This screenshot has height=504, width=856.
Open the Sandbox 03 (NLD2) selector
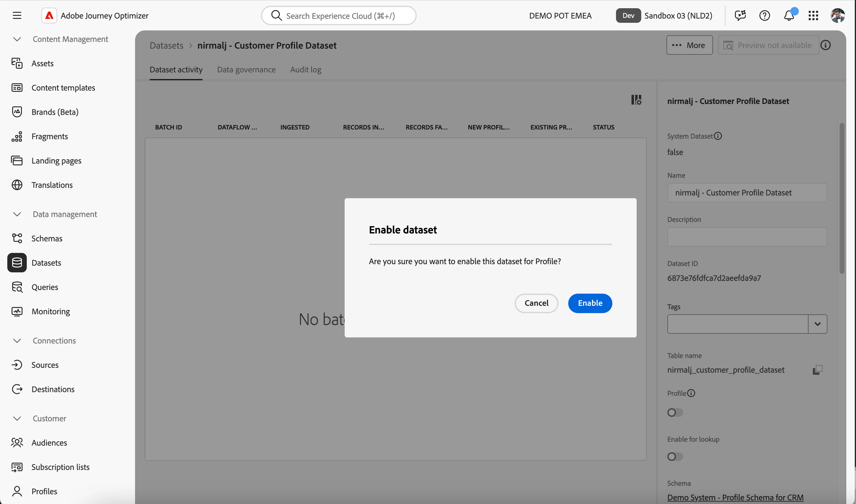coord(664,16)
